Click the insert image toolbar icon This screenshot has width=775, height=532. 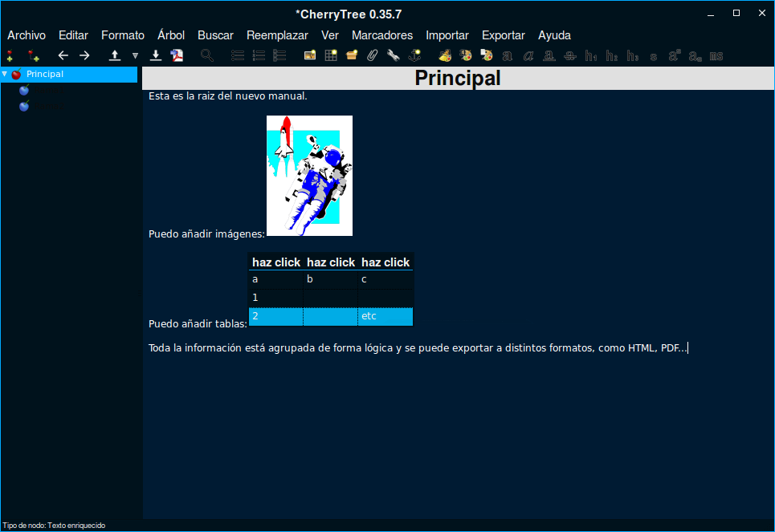click(310, 56)
